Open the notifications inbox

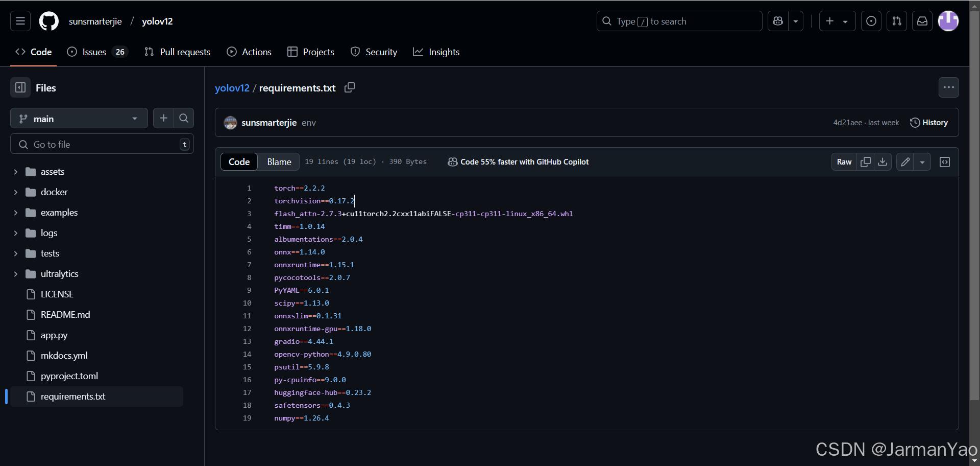point(922,21)
